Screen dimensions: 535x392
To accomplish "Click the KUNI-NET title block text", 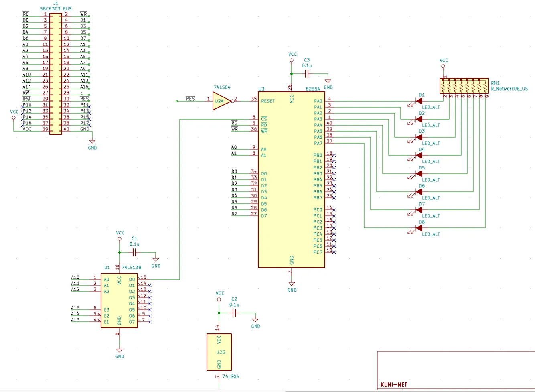I will click(394, 384).
